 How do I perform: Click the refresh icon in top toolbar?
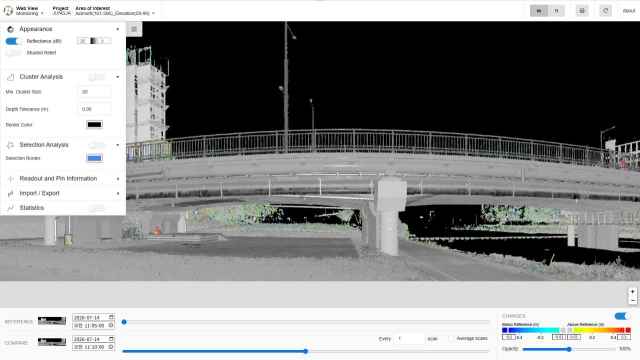coord(605,11)
